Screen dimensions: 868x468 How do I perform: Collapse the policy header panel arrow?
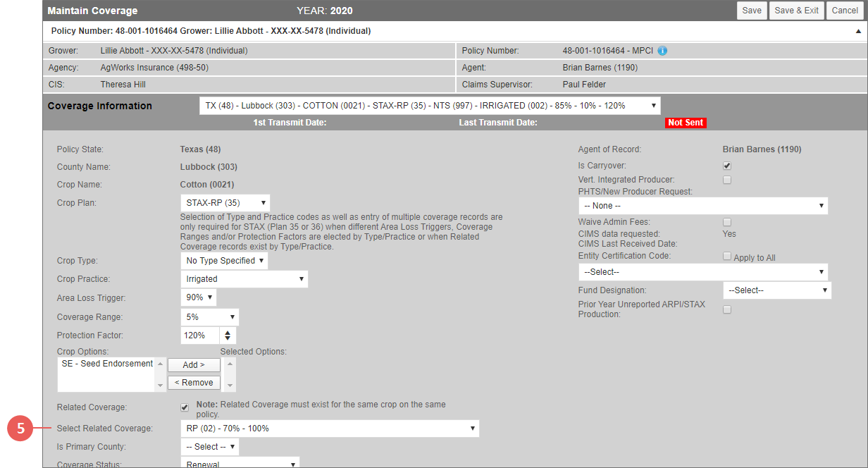pyautogui.click(x=858, y=32)
